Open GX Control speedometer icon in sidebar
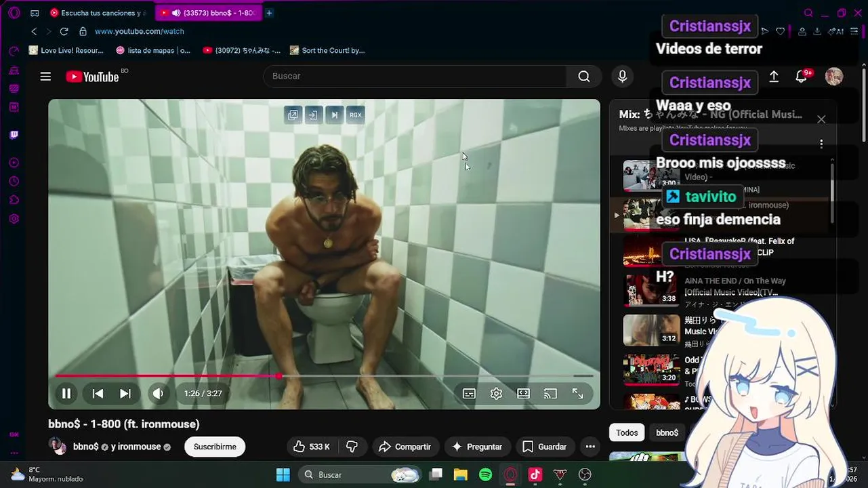This screenshot has height=488, width=868. pos(14,52)
